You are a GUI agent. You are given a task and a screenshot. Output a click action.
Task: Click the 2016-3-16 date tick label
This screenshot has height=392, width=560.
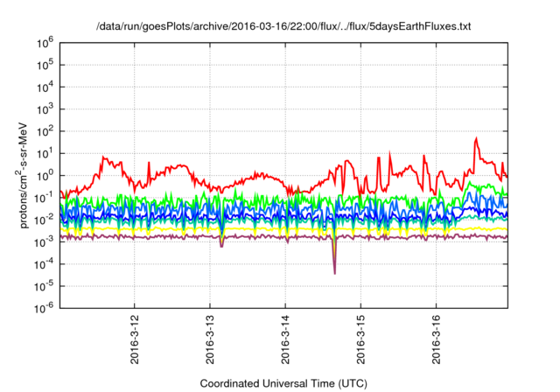coord(437,339)
